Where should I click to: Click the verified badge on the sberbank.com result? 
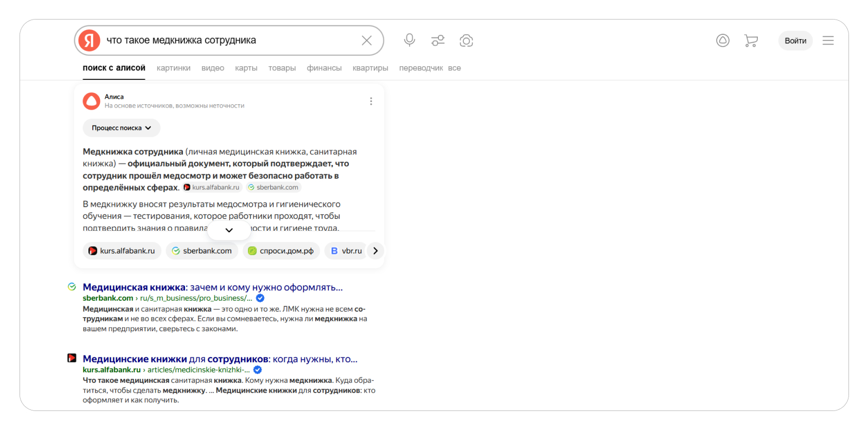pyautogui.click(x=260, y=298)
